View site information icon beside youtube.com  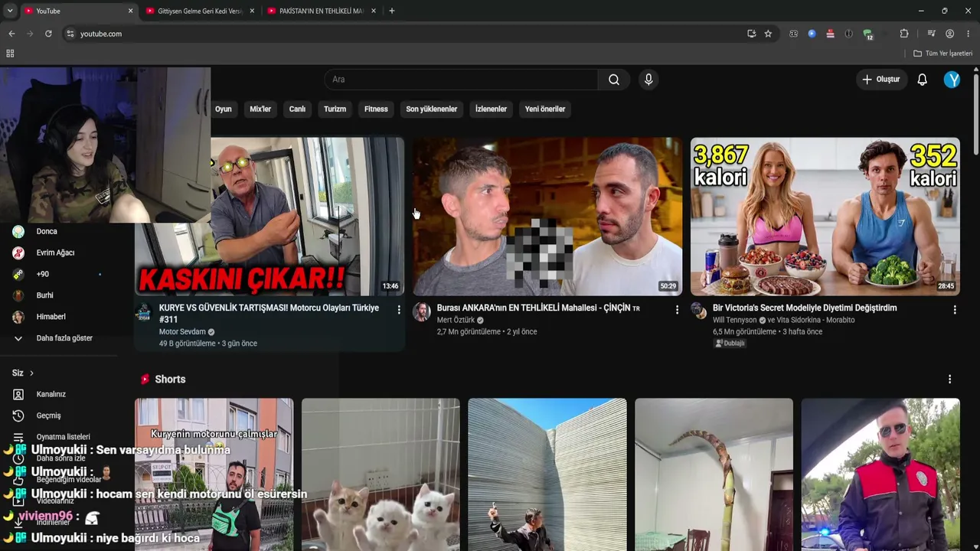(x=70, y=34)
